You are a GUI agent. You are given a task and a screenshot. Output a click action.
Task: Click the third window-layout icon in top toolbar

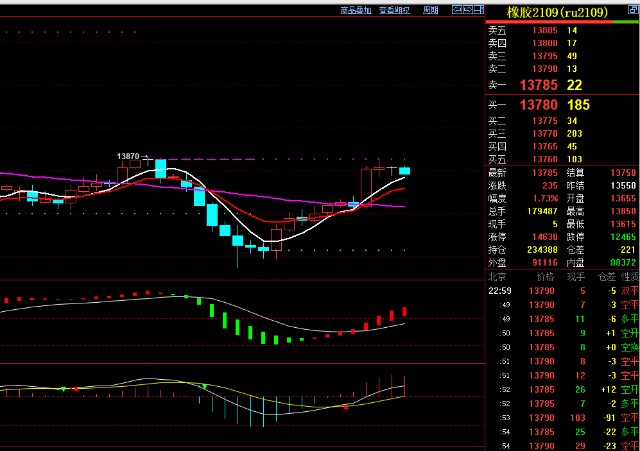(x=481, y=10)
